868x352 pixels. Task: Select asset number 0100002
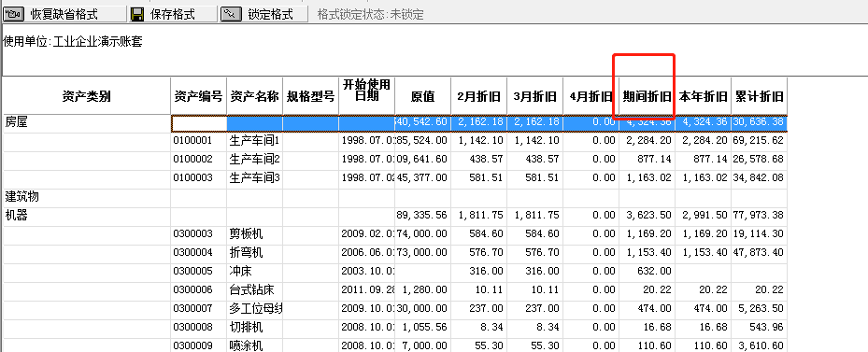click(192, 160)
